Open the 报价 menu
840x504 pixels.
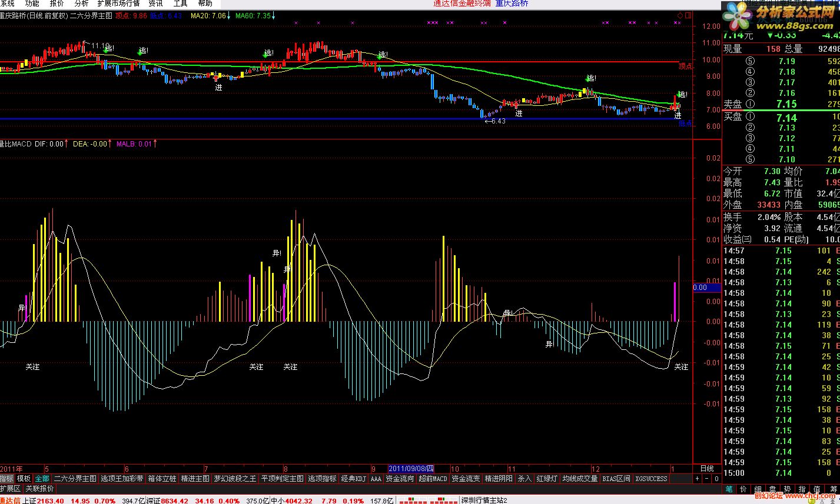coord(57,3)
